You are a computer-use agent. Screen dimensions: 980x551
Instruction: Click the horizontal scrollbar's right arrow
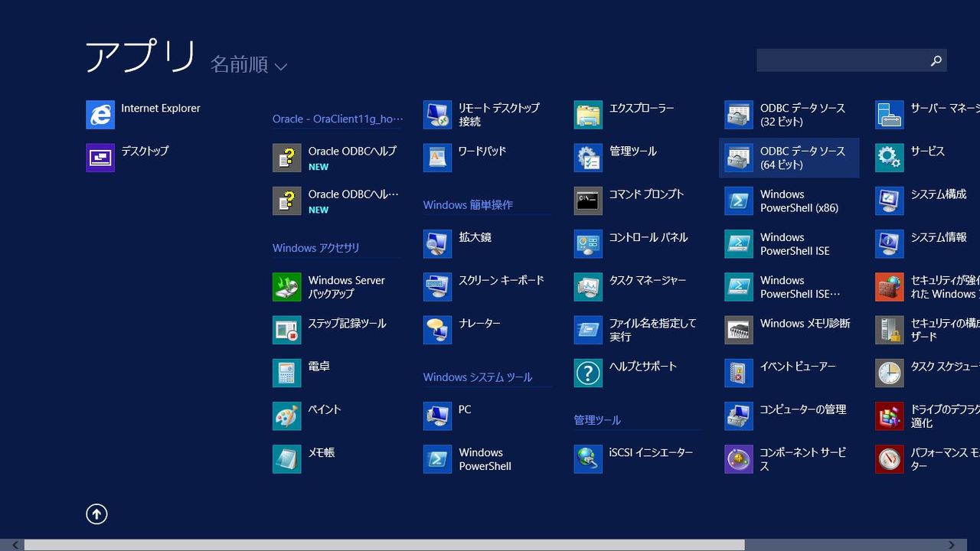(952, 545)
